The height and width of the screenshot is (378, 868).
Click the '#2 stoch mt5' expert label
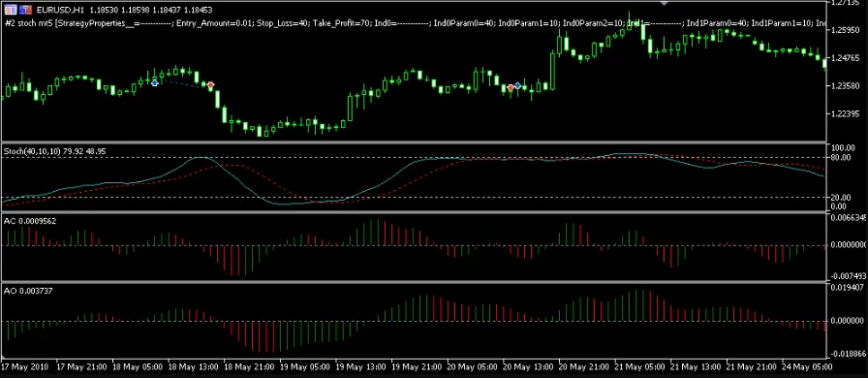(x=28, y=23)
